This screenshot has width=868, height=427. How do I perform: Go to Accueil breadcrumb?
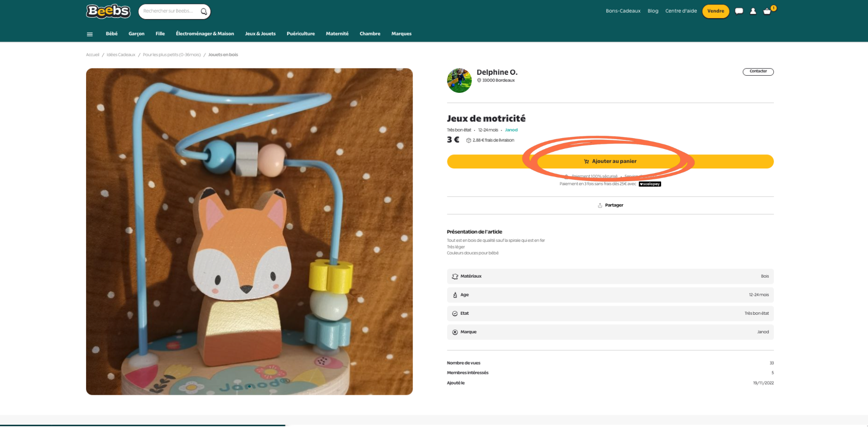point(92,55)
